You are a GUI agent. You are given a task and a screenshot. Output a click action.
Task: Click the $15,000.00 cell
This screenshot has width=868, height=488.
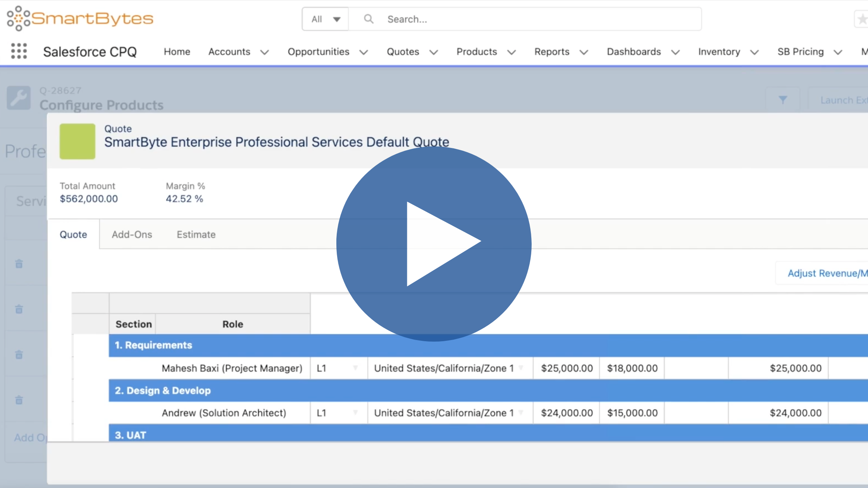[x=632, y=413]
